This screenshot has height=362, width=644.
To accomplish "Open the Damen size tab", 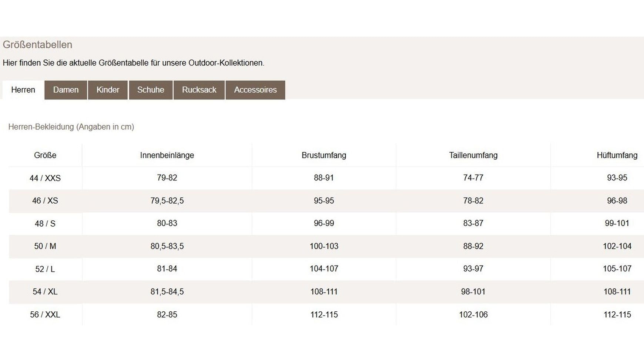I will pyautogui.click(x=66, y=90).
